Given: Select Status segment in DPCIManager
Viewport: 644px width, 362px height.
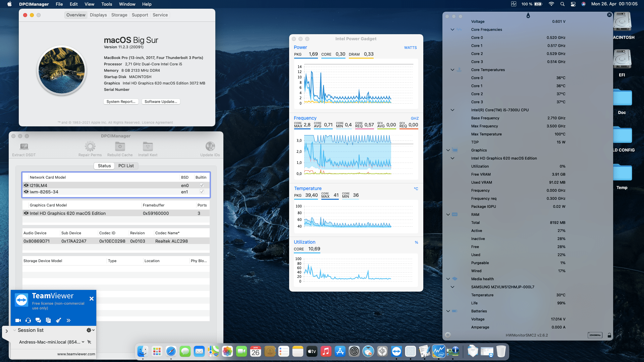Looking at the screenshot, I should pos(104,166).
